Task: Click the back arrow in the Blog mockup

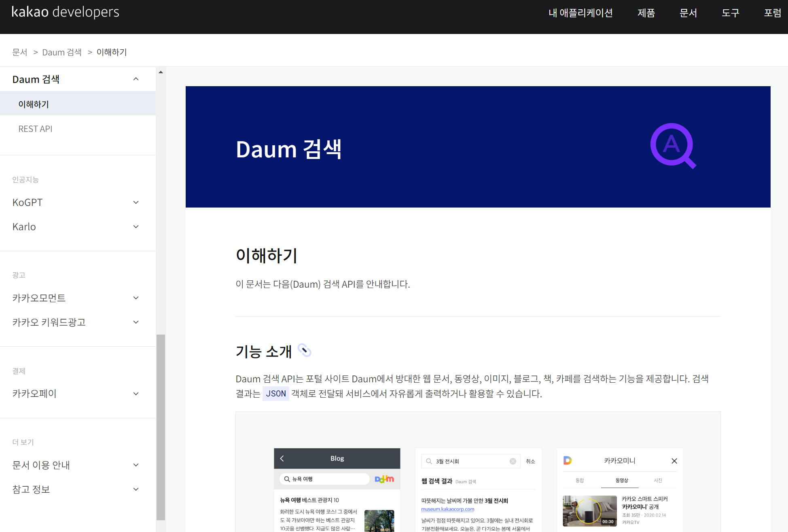Action: click(x=282, y=458)
